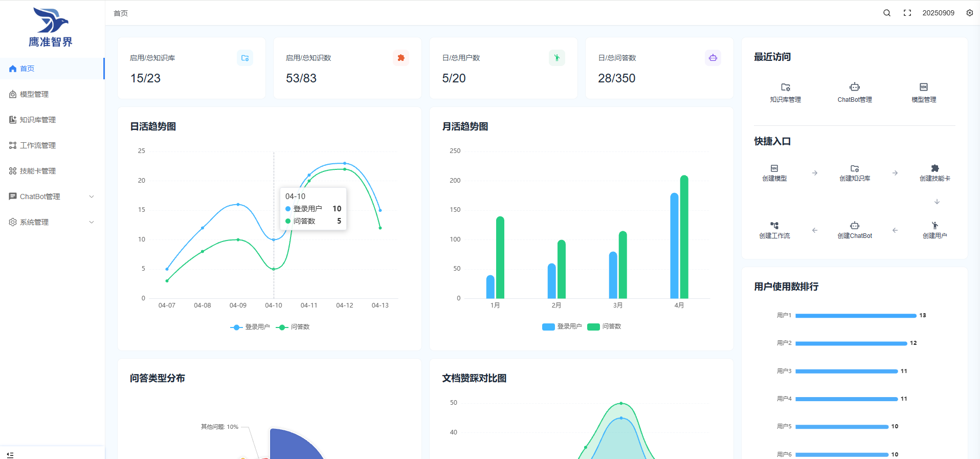This screenshot has width=980, height=459.
Task: Toggle 登录用户 series in 日活趋势图 legend
Action: click(250, 327)
